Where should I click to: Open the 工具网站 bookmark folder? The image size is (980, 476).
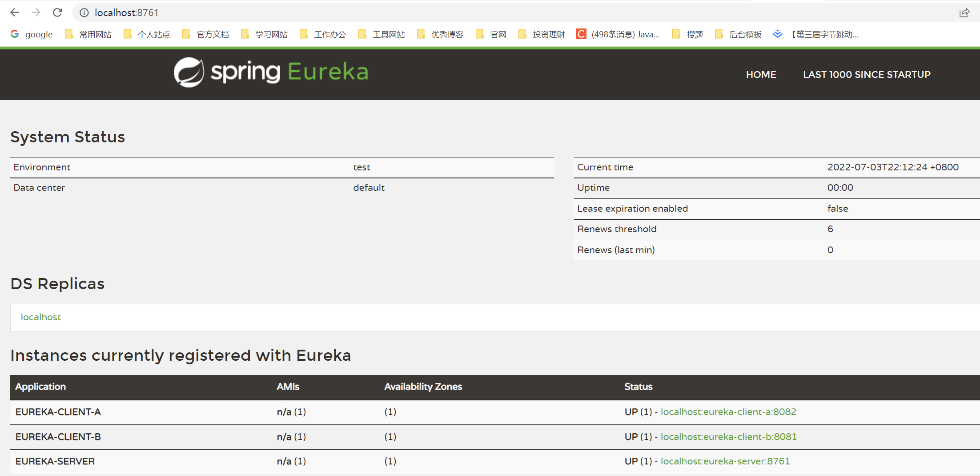[382, 34]
